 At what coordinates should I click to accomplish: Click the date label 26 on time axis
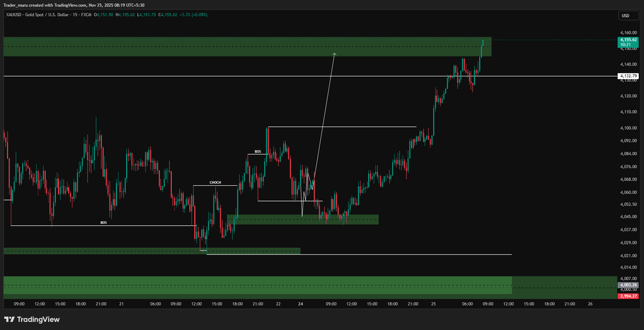[x=590, y=304]
